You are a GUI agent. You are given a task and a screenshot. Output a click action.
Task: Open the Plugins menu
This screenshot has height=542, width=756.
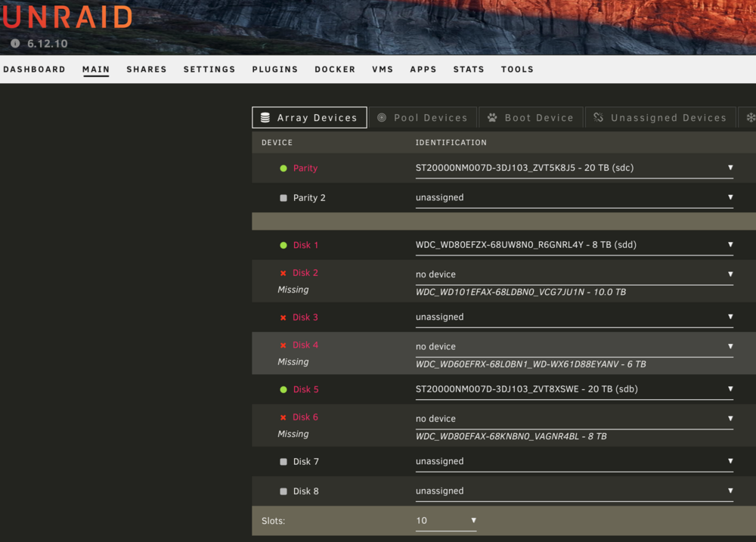pyautogui.click(x=275, y=70)
